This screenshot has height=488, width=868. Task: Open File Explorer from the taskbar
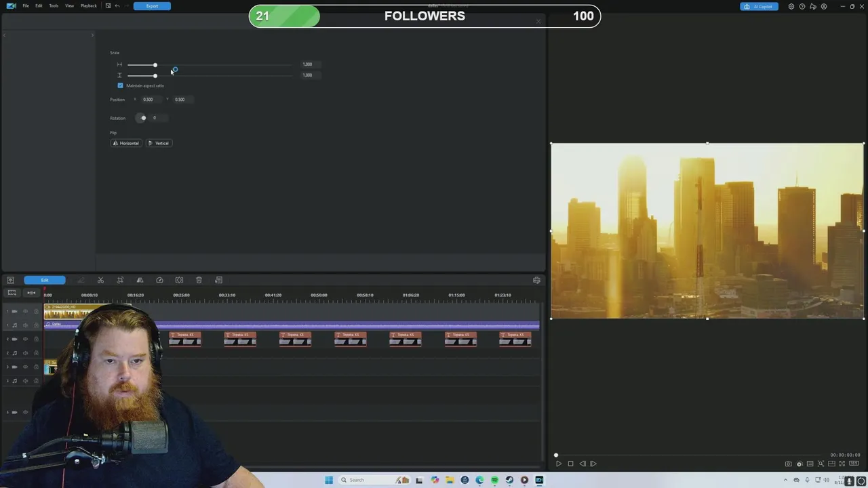(x=450, y=480)
